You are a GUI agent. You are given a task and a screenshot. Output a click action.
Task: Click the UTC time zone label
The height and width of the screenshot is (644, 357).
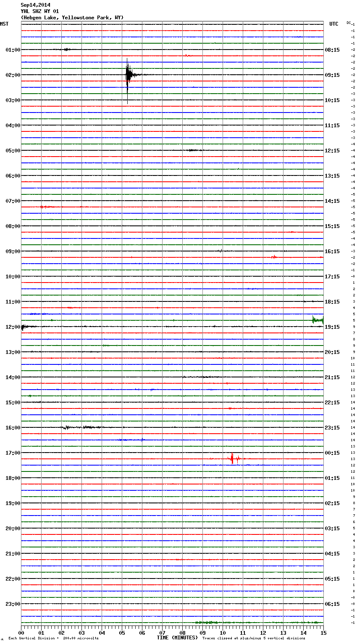click(x=333, y=24)
